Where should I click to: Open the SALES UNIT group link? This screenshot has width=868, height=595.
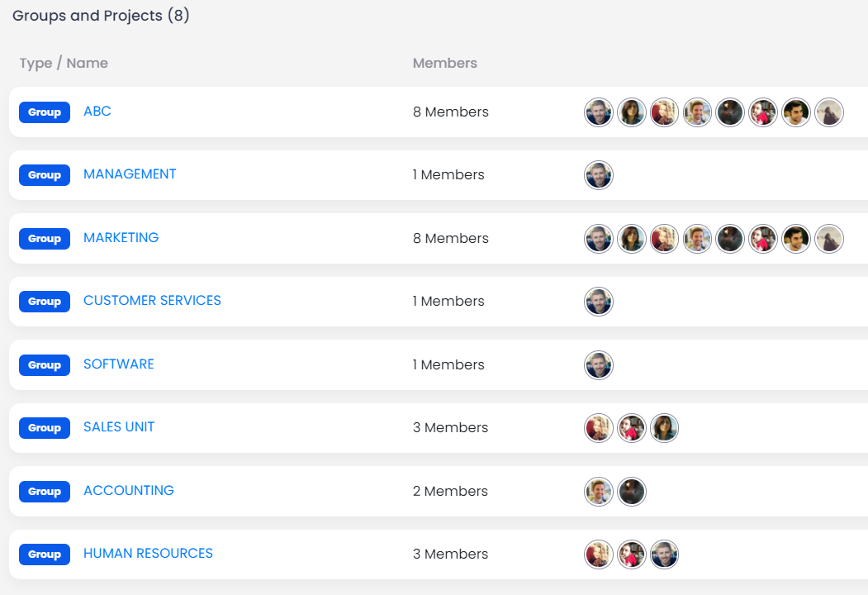119,427
